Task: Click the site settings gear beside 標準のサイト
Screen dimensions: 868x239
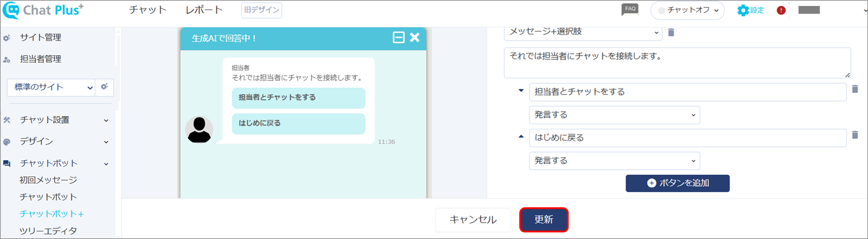Action: [x=104, y=87]
